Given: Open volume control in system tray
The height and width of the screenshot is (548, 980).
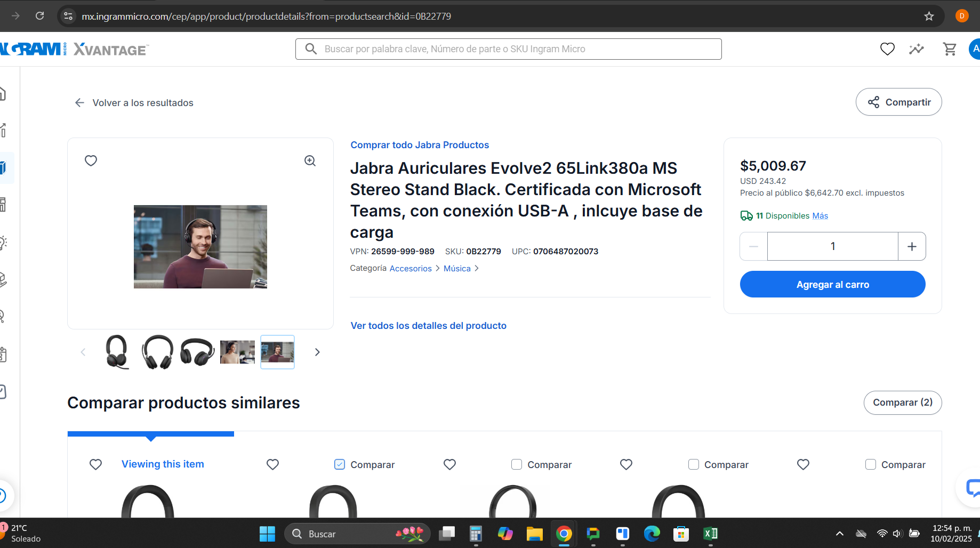Looking at the screenshot, I should pyautogui.click(x=897, y=534).
